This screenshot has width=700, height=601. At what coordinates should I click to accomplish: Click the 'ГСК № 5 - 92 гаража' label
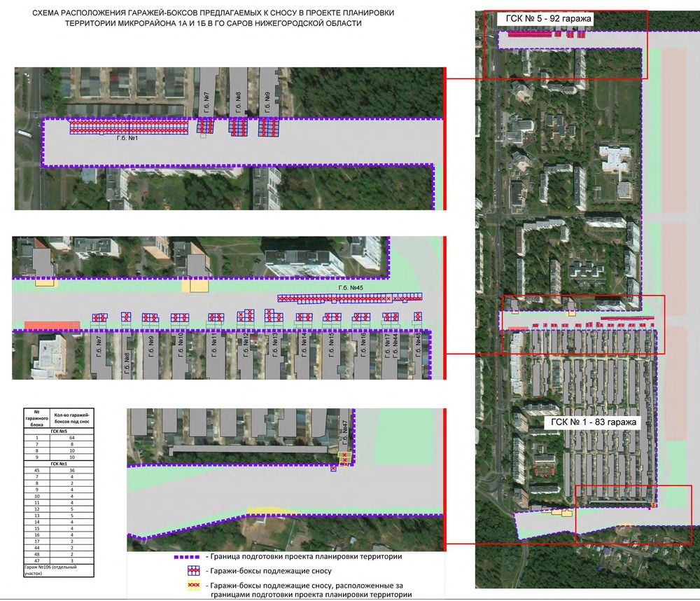(545, 20)
